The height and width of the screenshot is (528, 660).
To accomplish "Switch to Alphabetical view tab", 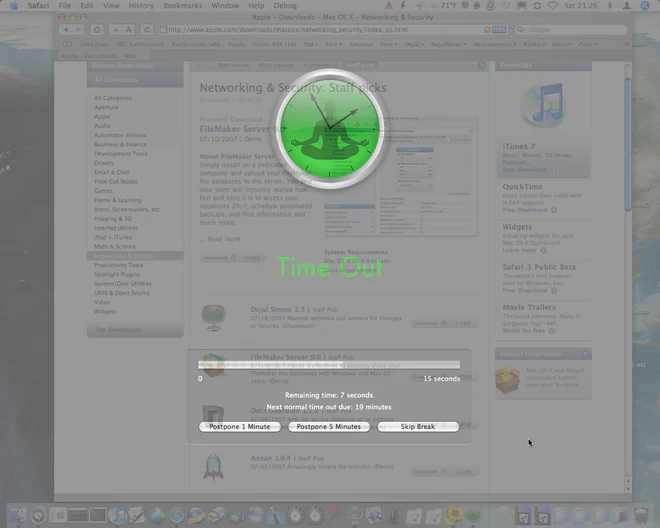I will pos(320,65).
